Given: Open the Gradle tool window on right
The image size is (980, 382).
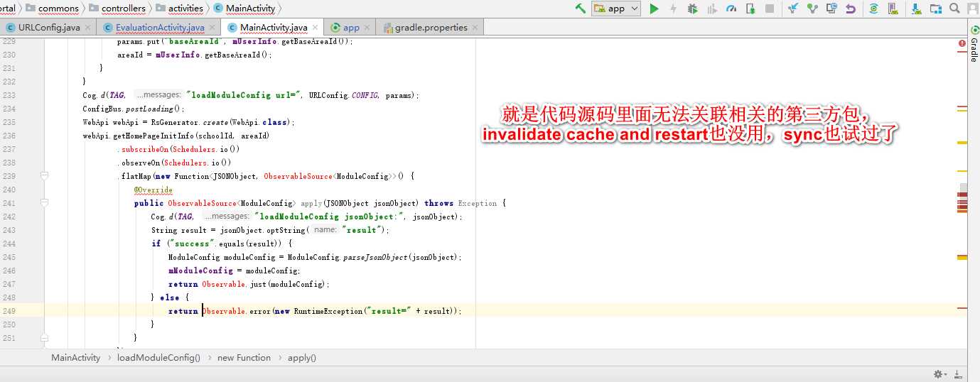Looking at the screenshot, I should [x=974, y=45].
